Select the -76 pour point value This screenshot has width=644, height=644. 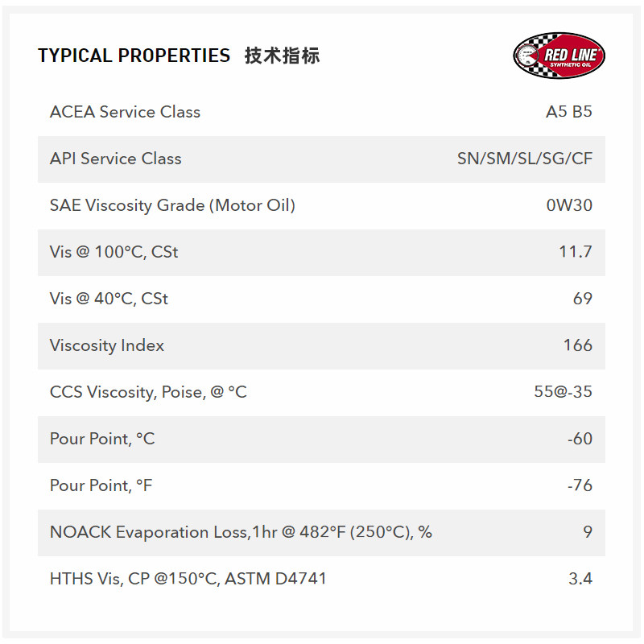click(x=580, y=485)
